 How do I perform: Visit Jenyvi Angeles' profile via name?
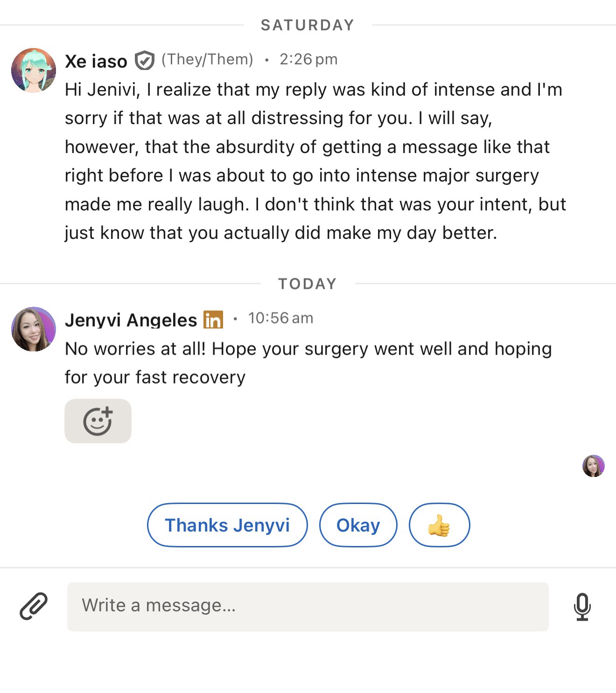(131, 320)
